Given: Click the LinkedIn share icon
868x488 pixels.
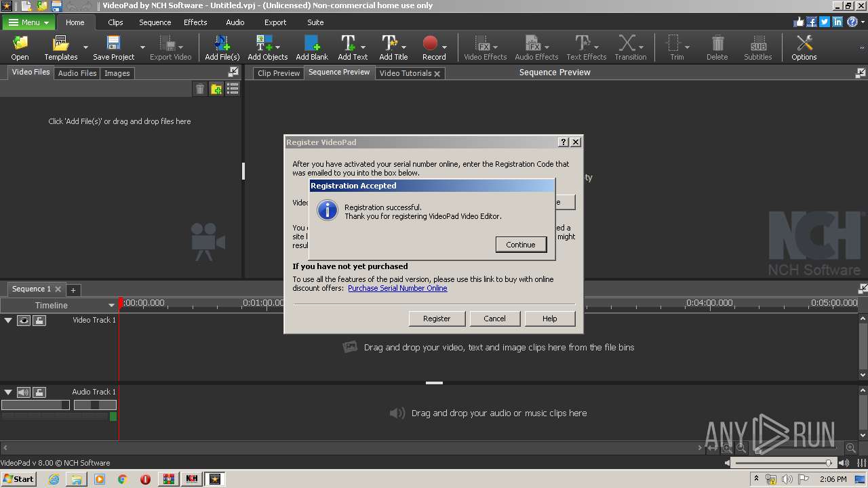Looking at the screenshot, I should (x=837, y=22).
